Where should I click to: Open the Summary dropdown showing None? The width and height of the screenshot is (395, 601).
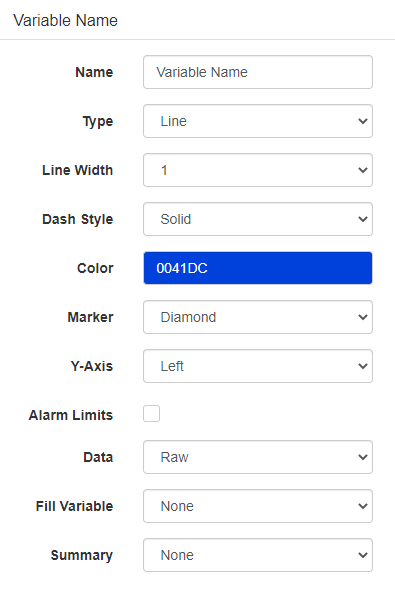(x=258, y=555)
